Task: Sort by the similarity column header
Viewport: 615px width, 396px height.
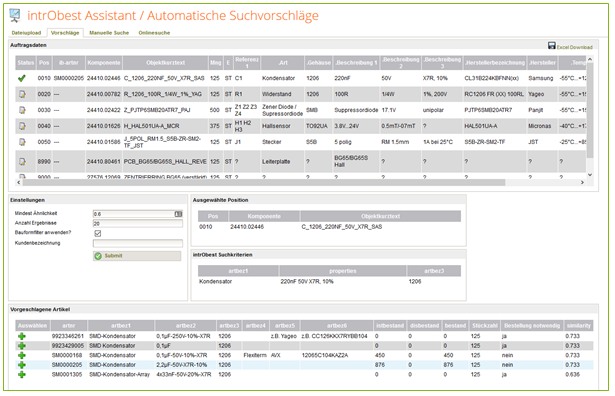Action: coord(579,326)
